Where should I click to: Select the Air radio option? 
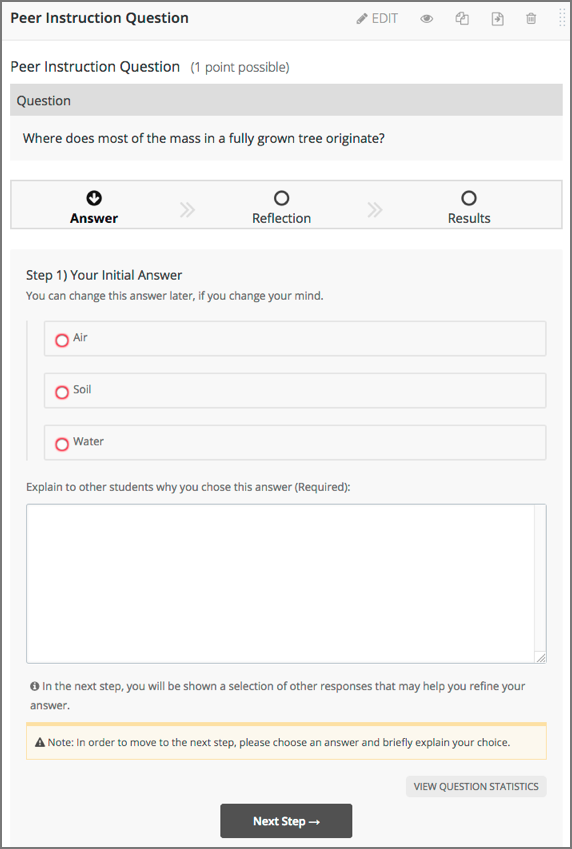pos(62,340)
